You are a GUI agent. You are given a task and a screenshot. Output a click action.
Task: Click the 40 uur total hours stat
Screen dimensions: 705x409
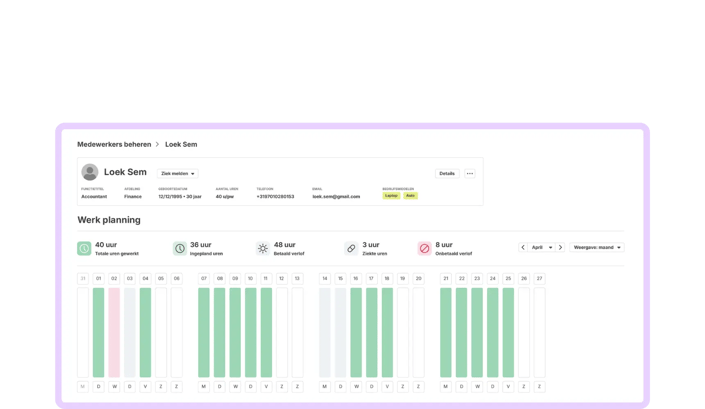[106, 245]
